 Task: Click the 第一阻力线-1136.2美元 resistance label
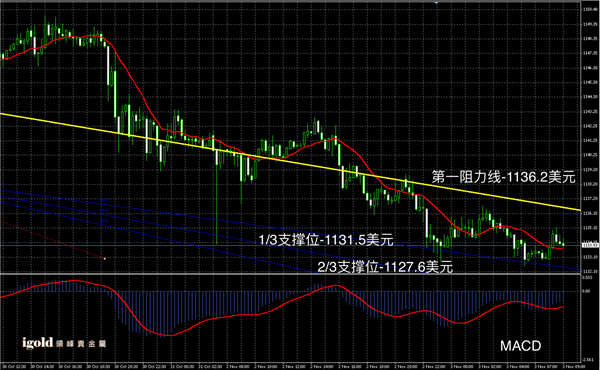tap(504, 177)
